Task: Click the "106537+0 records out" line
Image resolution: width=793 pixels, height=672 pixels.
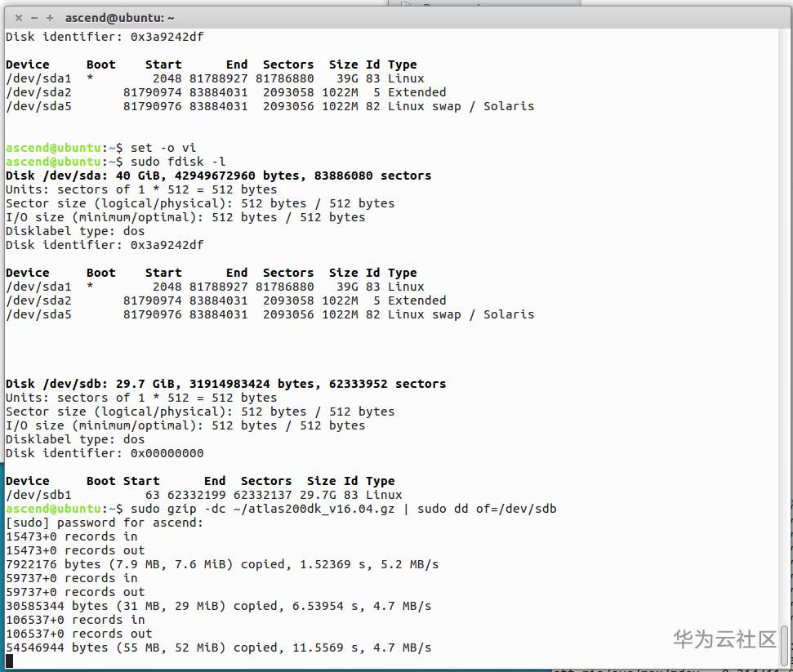Action: point(79,634)
